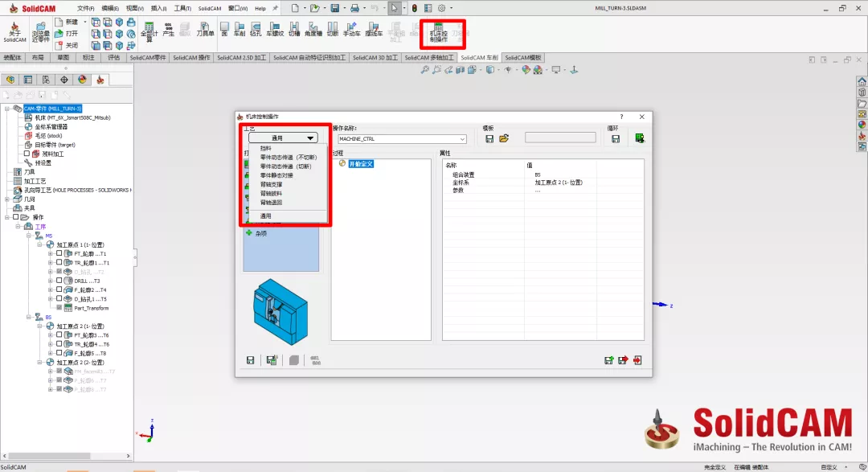The image size is (868, 472).
Task: Click the 车削 turning operation icon
Action: pyautogui.click(x=240, y=30)
